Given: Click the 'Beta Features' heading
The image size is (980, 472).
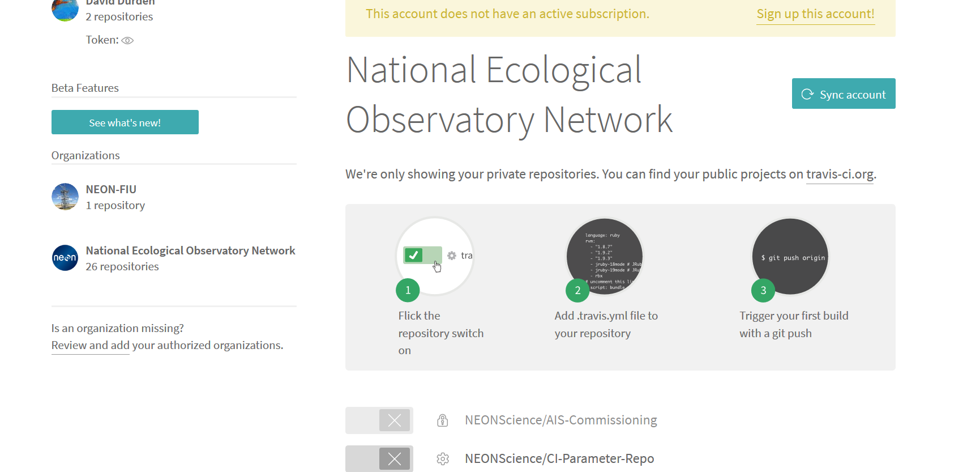Looking at the screenshot, I should point(85,88).
